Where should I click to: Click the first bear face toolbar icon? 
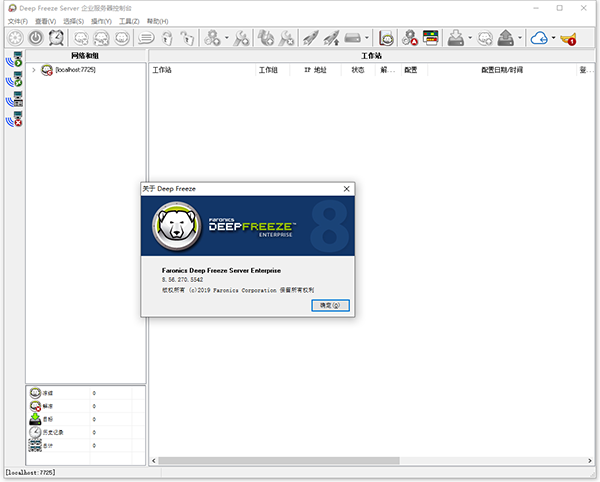[x=81, y=38]
